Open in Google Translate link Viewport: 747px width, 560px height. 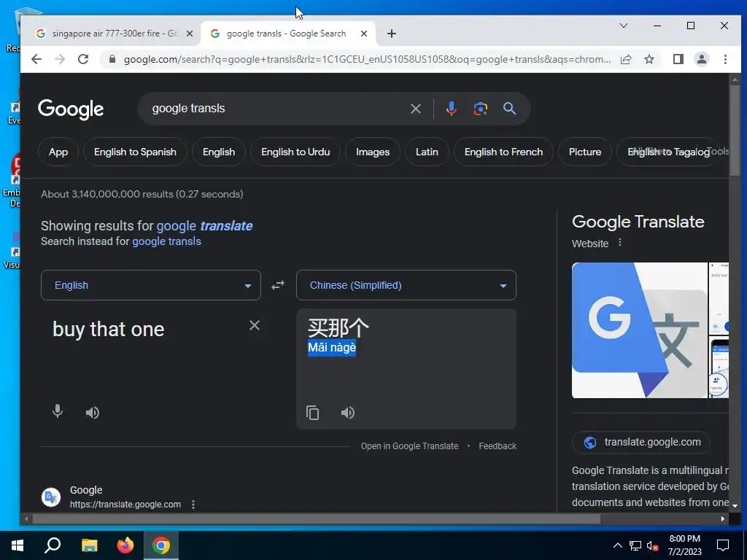coord(409,446)
